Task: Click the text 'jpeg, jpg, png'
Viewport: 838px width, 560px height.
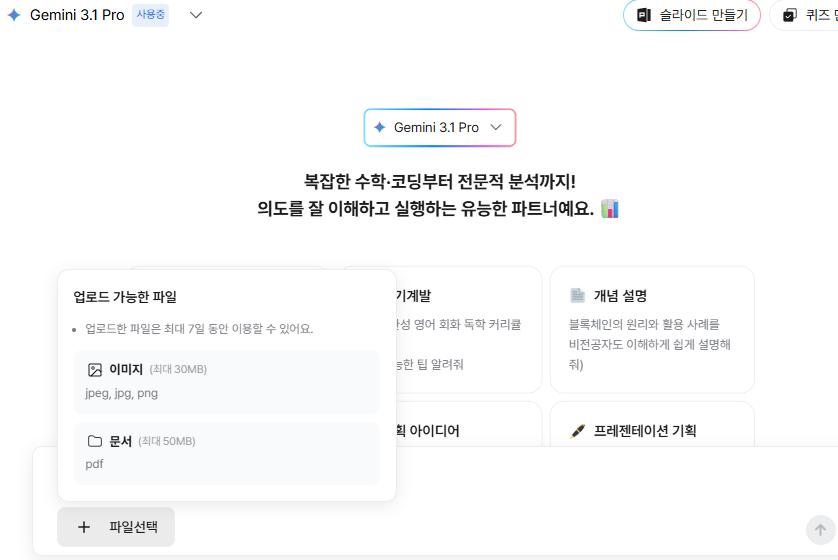Action: (121, 393)
